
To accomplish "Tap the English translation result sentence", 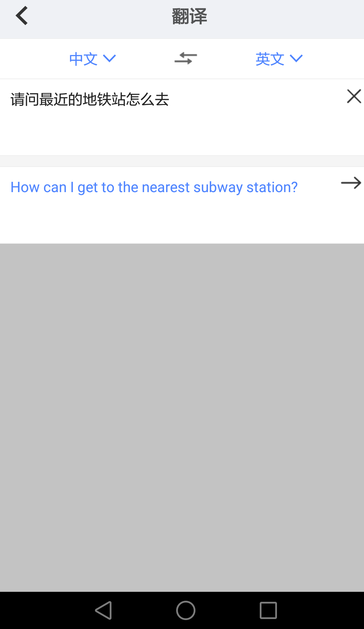I will tap(154, 187).
